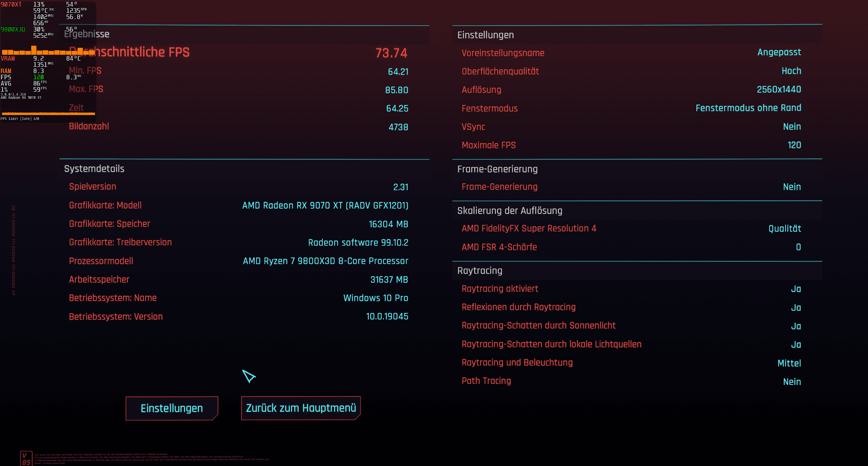Click the 9070XT GPU label in overlay
Screen dimensions: 868x466
tap(11, 5)
